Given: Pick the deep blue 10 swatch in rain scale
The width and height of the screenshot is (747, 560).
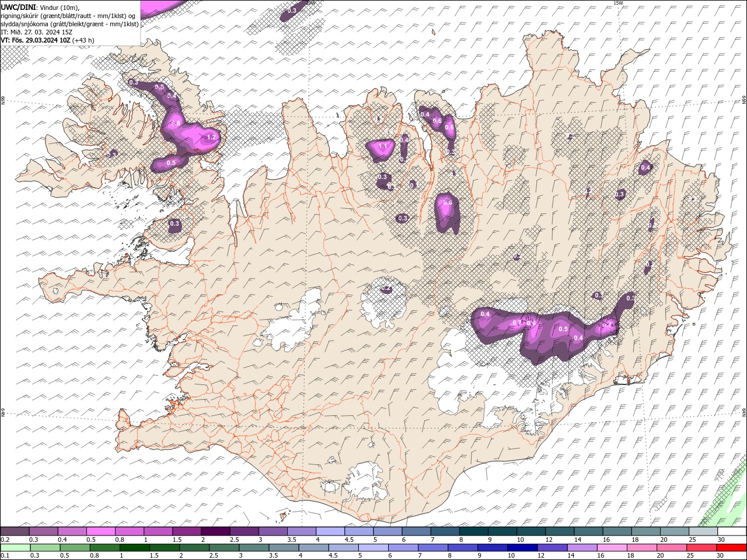Looking at the screenshot, I should [523, 548].
